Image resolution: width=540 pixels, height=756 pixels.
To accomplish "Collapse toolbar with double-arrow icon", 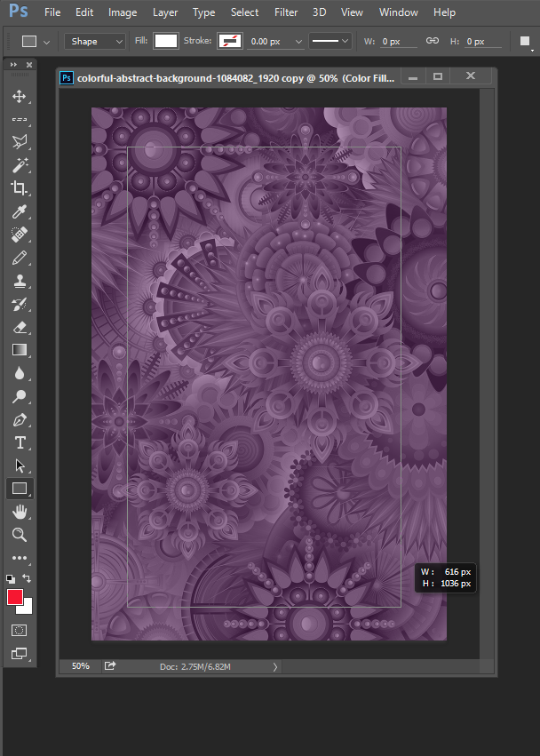I will coord(13,65).
